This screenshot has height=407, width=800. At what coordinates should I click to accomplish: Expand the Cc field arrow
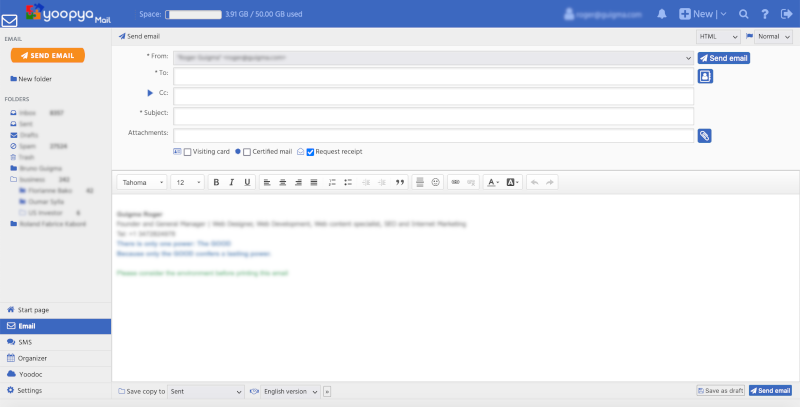point(151,93)
